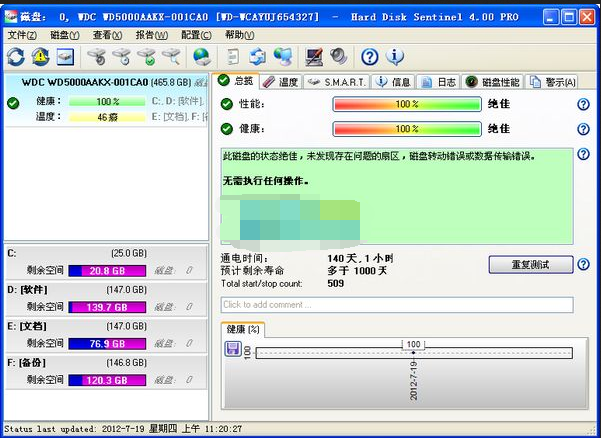Click the blue question mark help toolbar icon

(x=370, y=57)
